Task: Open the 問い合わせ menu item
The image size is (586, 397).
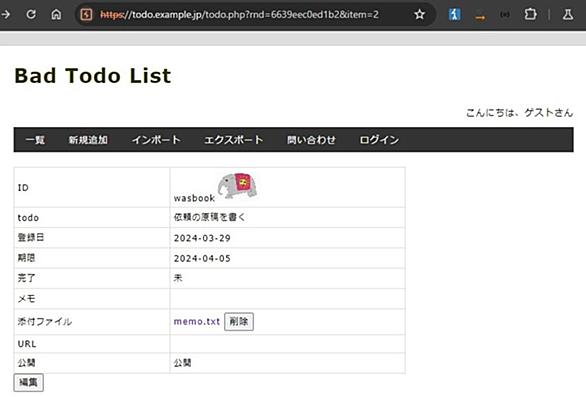Action: [311, 140]
